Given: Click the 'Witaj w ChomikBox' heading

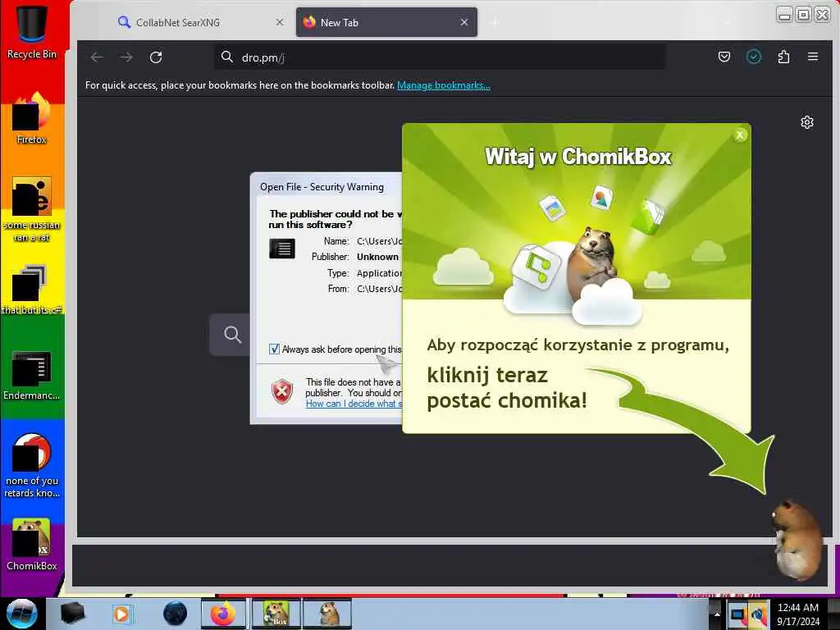Looking at the screenshot, I should [x=577, y=157].
